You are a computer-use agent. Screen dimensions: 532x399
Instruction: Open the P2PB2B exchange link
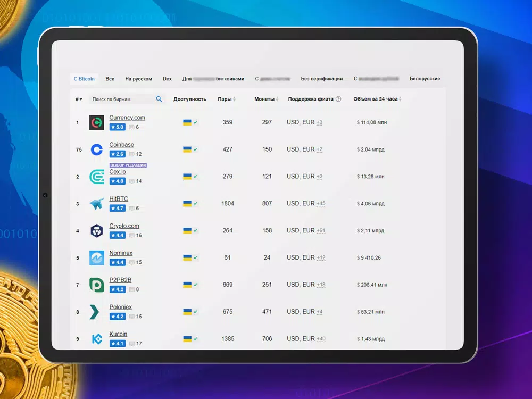(120, 280)
